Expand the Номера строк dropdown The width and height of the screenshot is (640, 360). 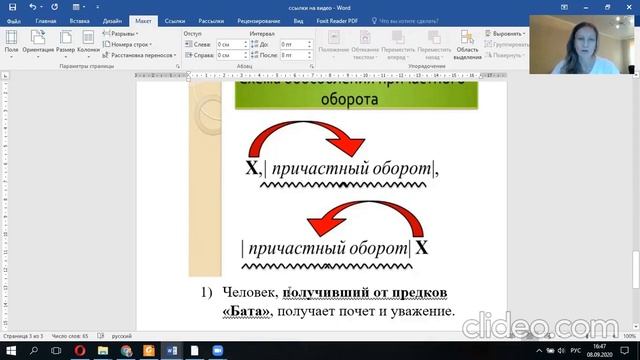127,44
